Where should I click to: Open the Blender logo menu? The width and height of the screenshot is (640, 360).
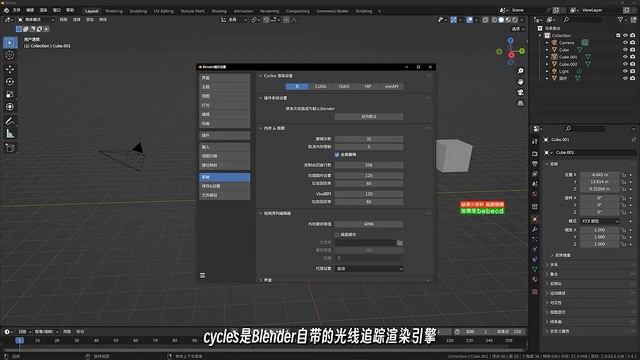click(x=6, y=10)
